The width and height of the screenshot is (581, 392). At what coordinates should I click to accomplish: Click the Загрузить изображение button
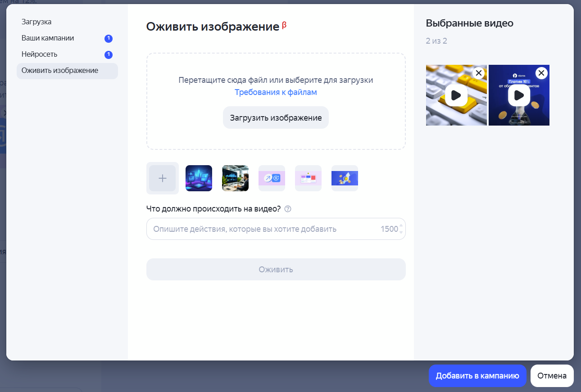pyautogui.click(x=276, y=117)
